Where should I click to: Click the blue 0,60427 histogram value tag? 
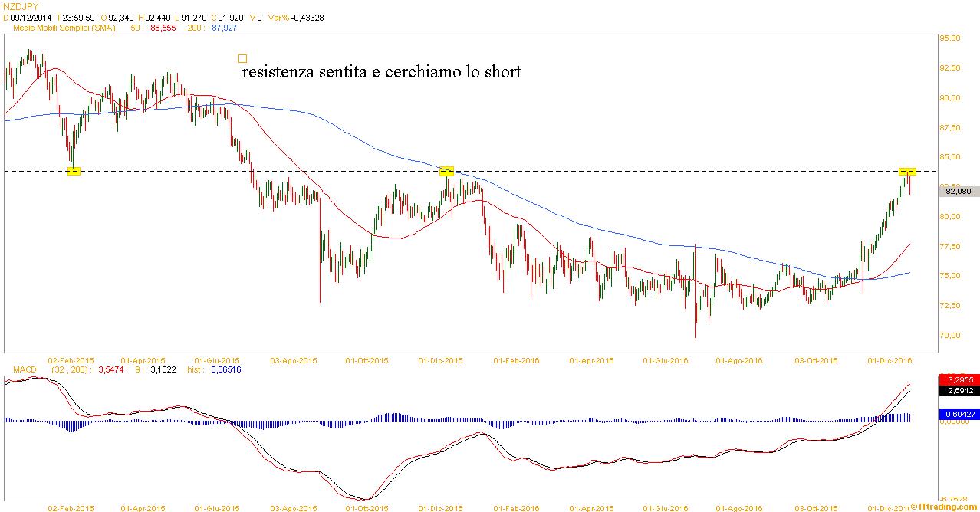959,414
